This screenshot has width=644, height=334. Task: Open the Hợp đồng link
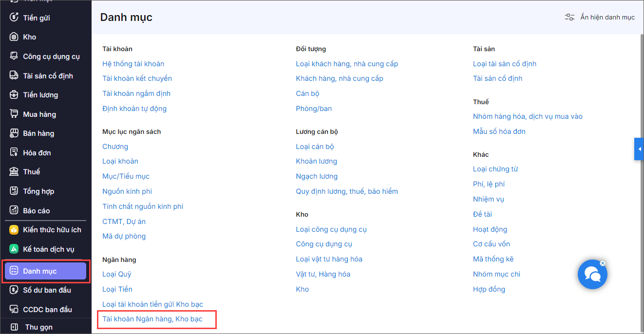point(489,289)
